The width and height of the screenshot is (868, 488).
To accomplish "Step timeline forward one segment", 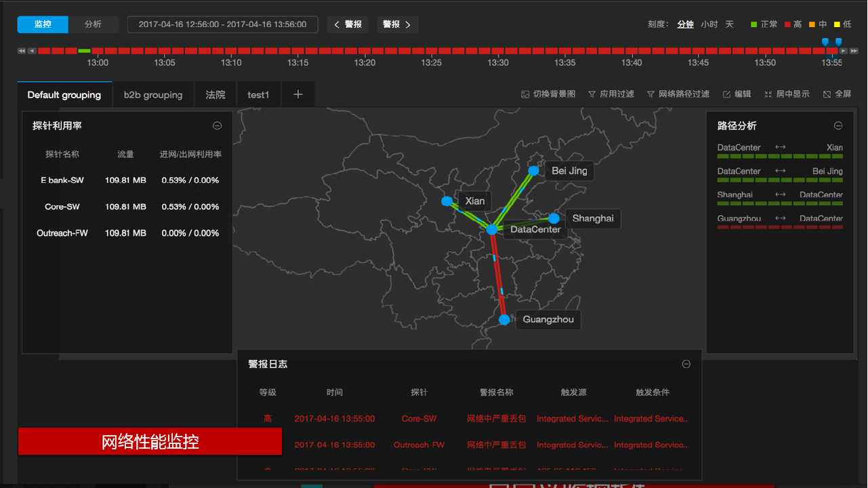I will [x=844, y=51].
